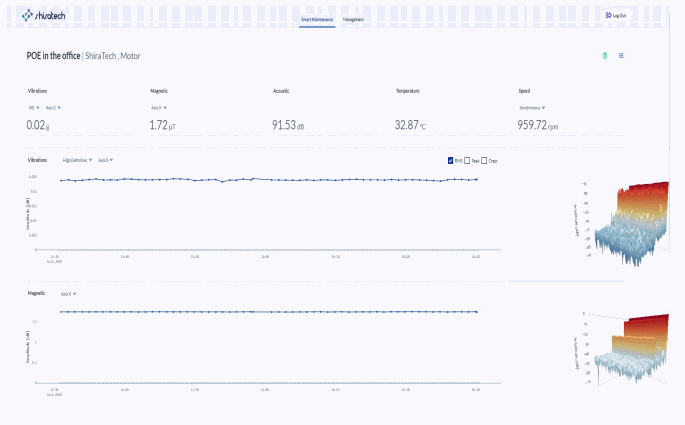
Task: Click the Log Out button
Action: [x=615, y=16]
